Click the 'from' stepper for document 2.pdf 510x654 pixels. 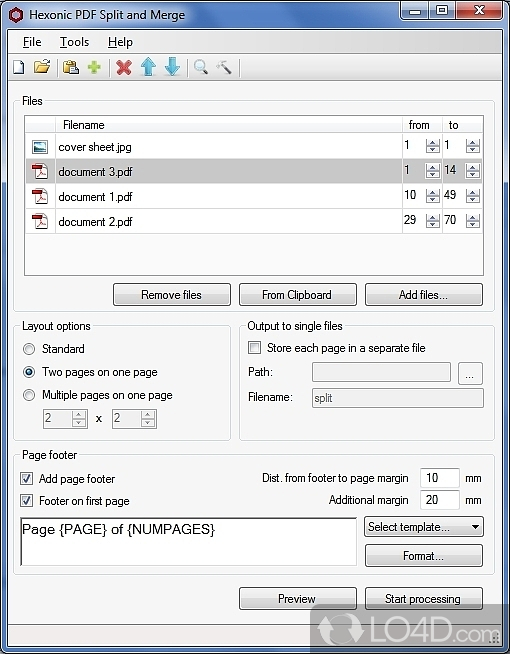432,221
